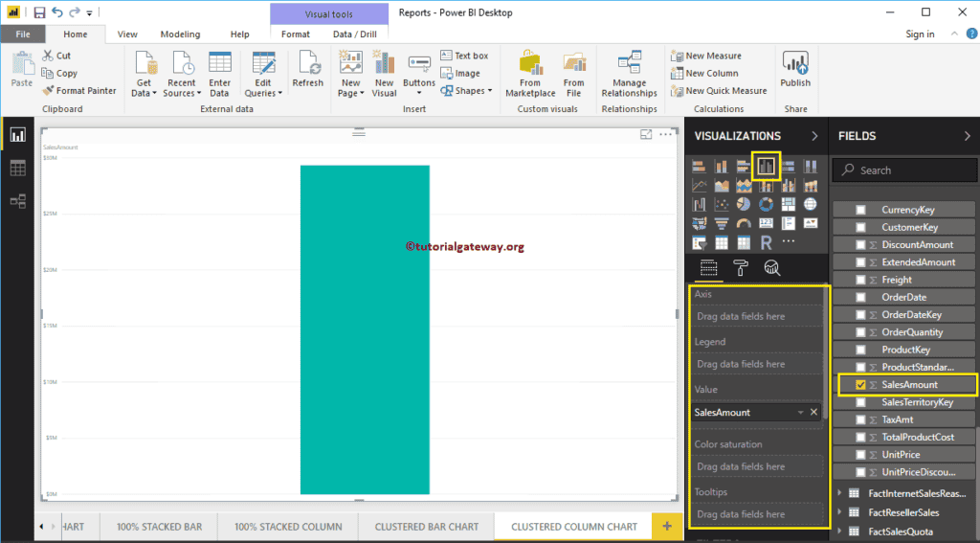Enable the OrderDate field
980x543 pixels.
click(860, 297)
